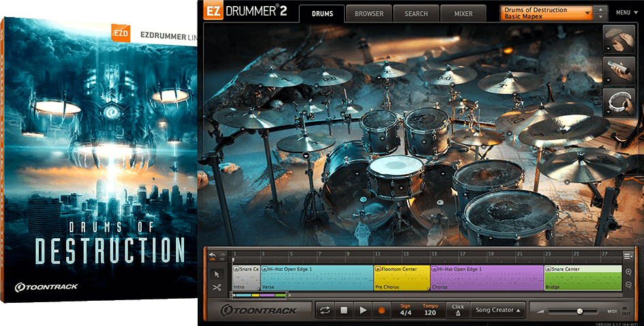Undo the last action
644x326 pixels.
pos(213,257)
